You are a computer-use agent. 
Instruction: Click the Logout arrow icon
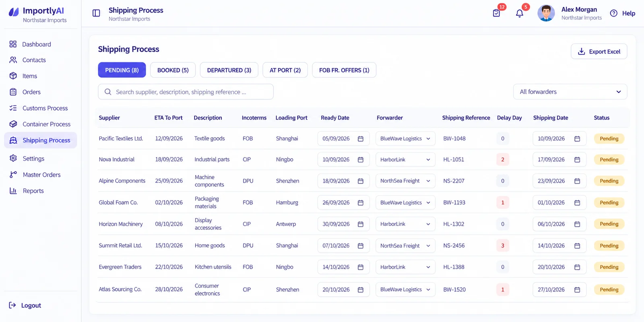12,305
